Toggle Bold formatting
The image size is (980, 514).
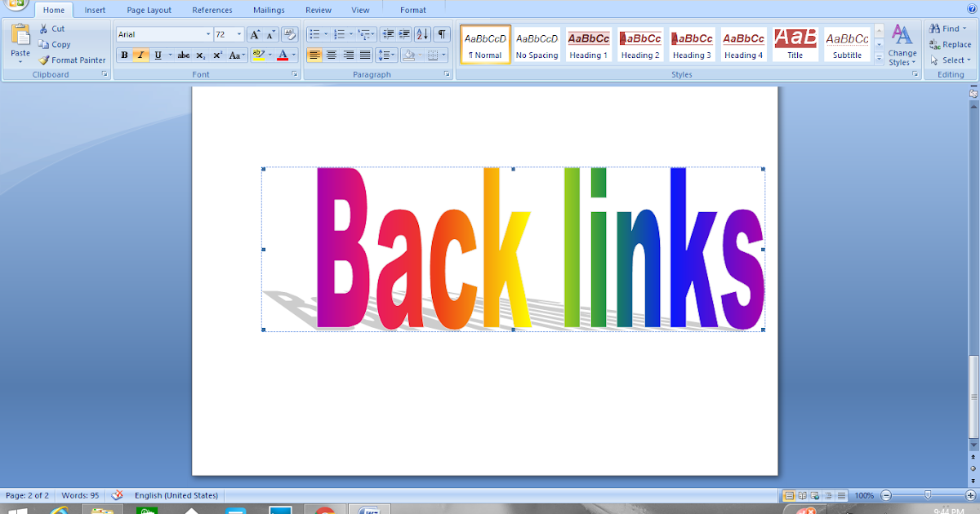[x=124, y=55]
